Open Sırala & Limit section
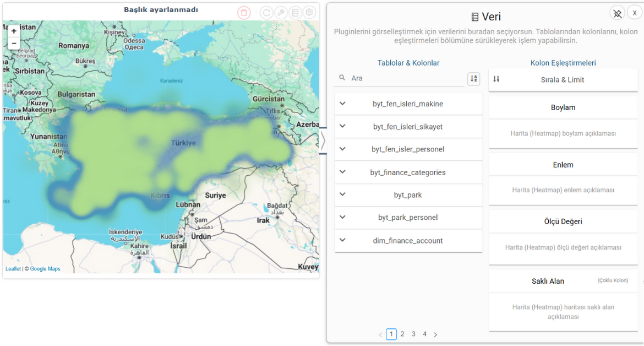 563,80
